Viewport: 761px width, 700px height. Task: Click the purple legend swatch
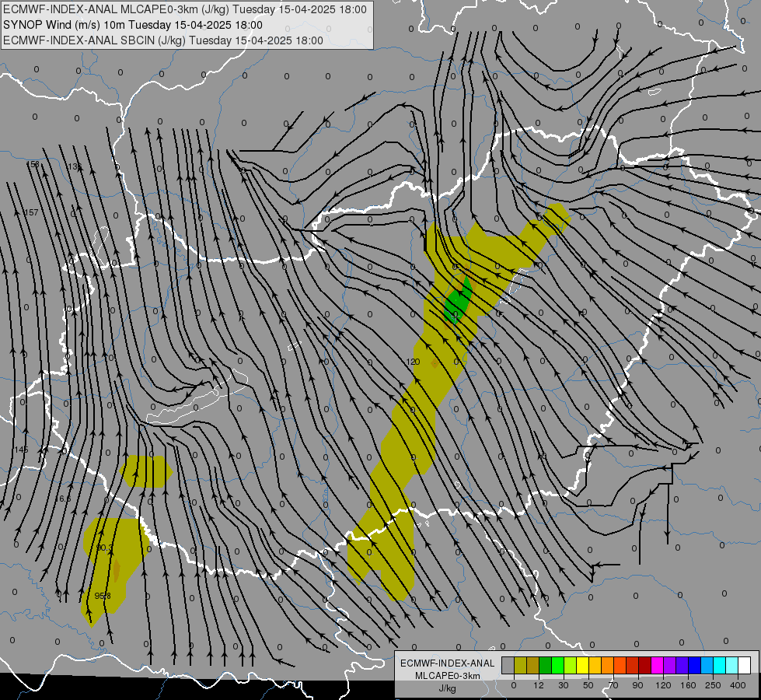(669, 665)
